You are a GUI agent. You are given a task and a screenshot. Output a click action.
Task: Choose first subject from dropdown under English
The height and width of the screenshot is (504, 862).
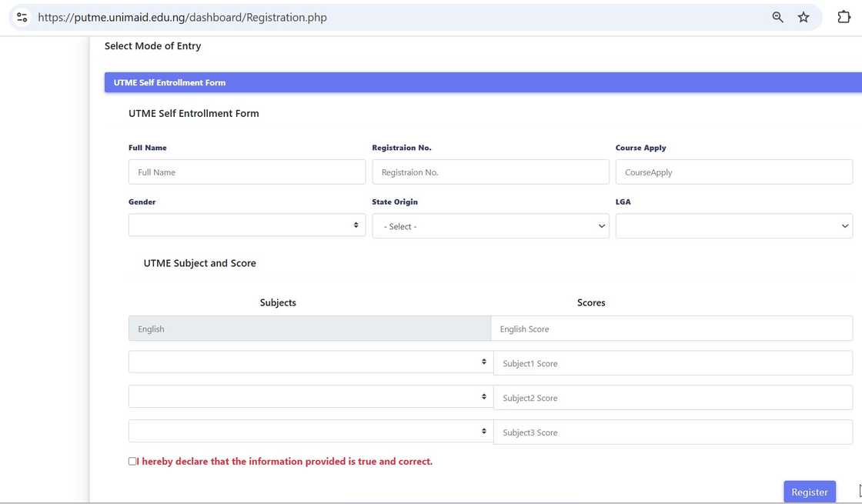309,362
